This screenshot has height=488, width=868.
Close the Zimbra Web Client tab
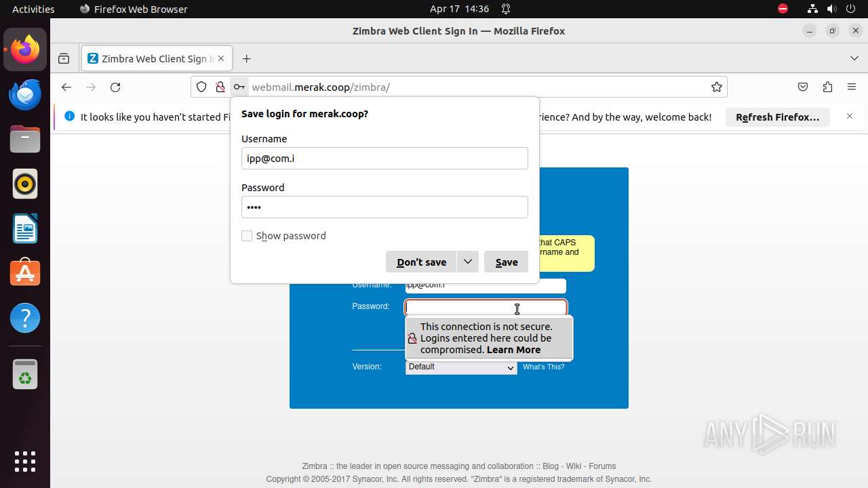pos(221,59)
